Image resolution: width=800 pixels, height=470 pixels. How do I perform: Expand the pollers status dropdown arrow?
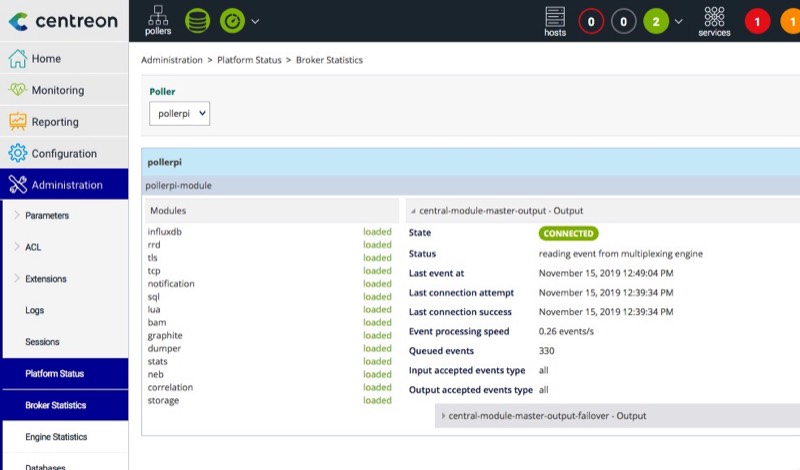(x=255, y=21)
